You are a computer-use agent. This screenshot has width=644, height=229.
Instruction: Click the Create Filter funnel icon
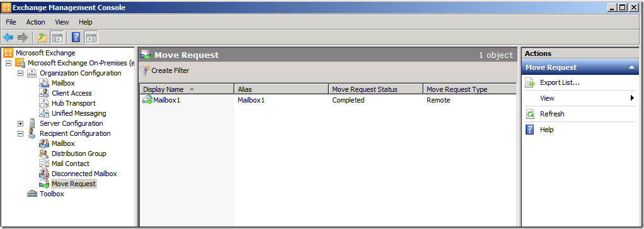[x=145, y=70]
